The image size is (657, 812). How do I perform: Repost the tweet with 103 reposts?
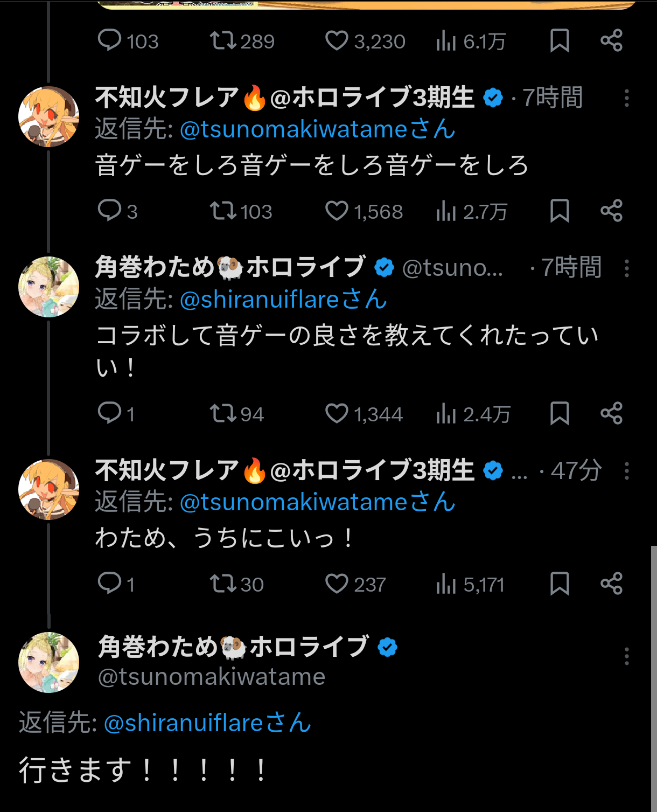point(223,211)
